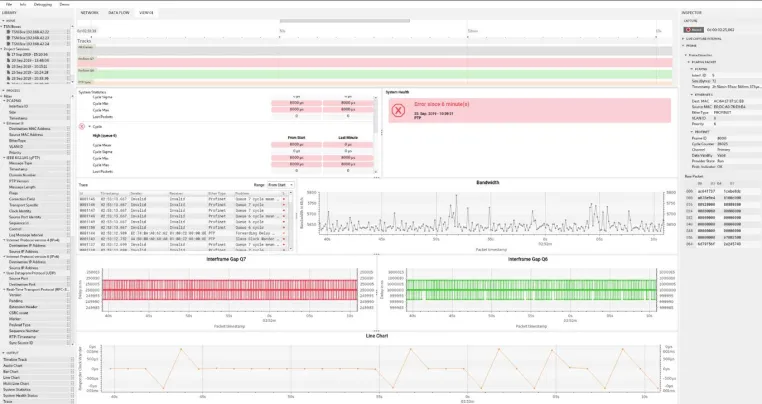This screenshot has width=762, height=404.
Task: Click the timeline horizontal scrollbar at top
Action: pyautogui.click(x=345, y=21)
